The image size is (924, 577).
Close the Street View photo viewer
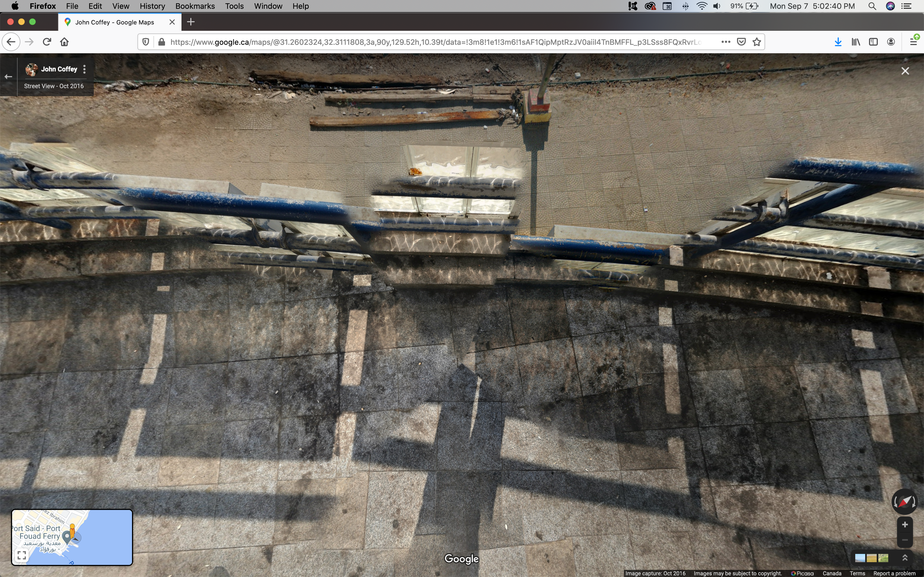pyautogui.click(x=905, y=71)
